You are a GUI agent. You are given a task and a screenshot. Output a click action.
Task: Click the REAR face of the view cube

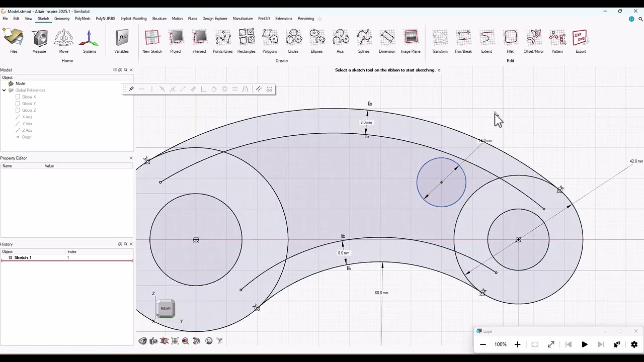point(166,308)
